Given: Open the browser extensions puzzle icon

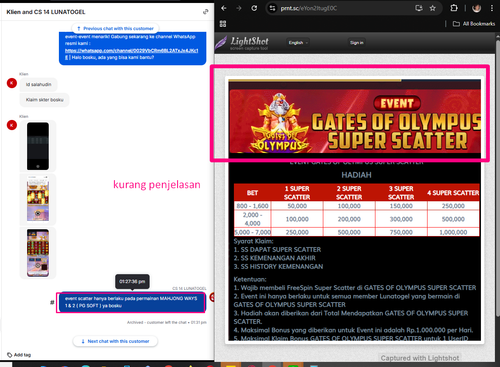Looking at the screenshot, I should (454, 8).
